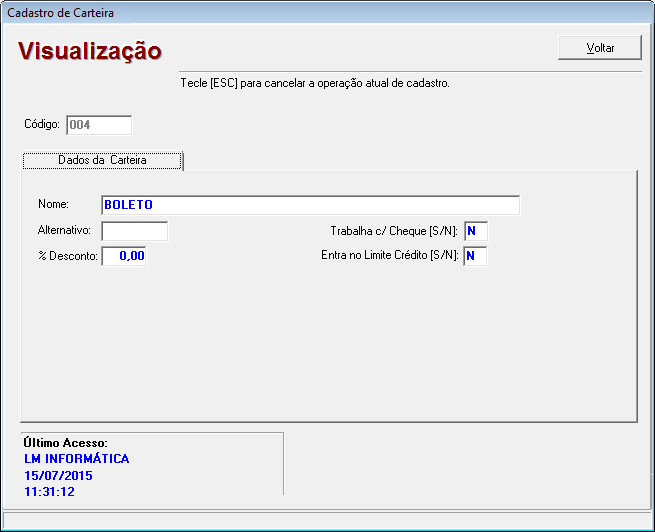Click the Entra no Limite Crédito label
This screenshot has height=532, width=655.
click(x=389, y=256)
